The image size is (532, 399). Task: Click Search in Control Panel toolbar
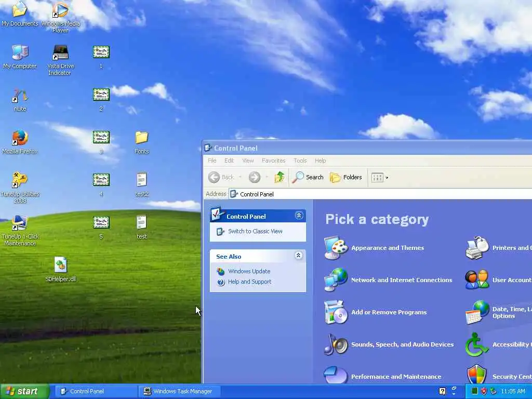pyautogui.click(x=308, y=177)
